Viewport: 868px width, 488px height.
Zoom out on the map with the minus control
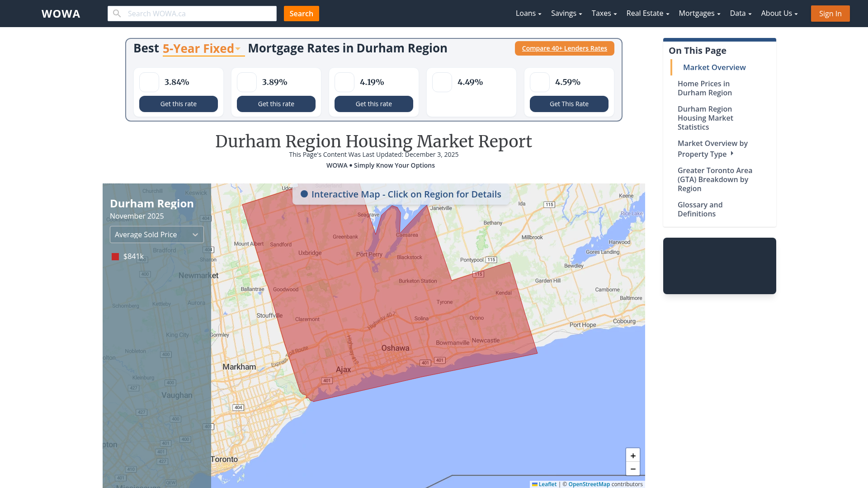coord(632,469)
